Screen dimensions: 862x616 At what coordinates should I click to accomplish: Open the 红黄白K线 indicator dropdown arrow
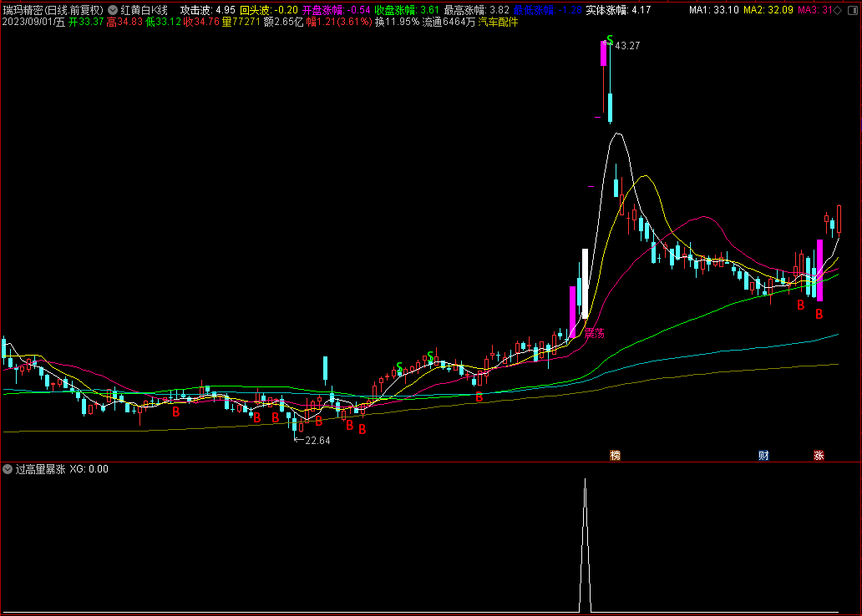[x=113, y=10]
